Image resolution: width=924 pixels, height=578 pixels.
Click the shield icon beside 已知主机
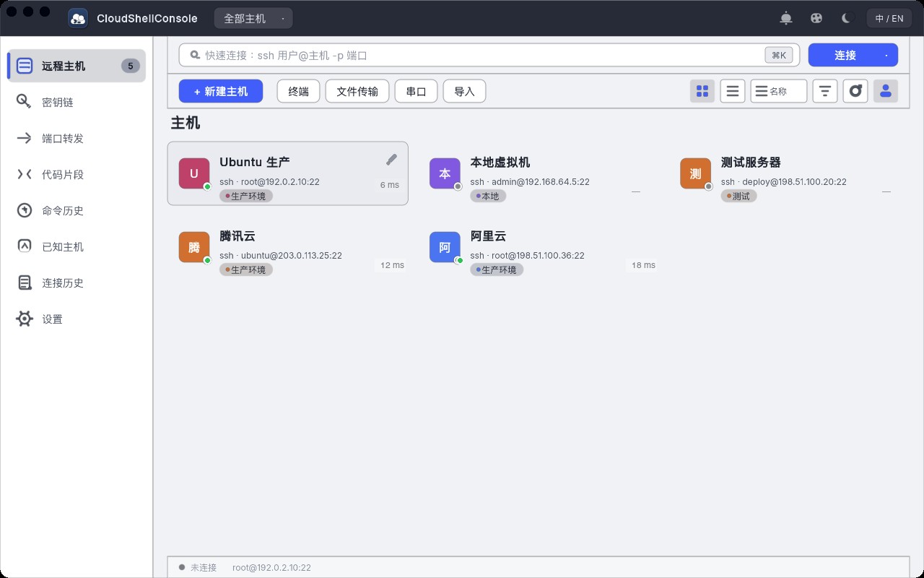(25, 246)
